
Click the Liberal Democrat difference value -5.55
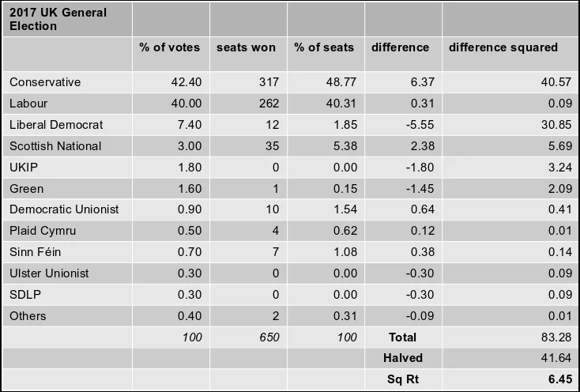[420, 125]
